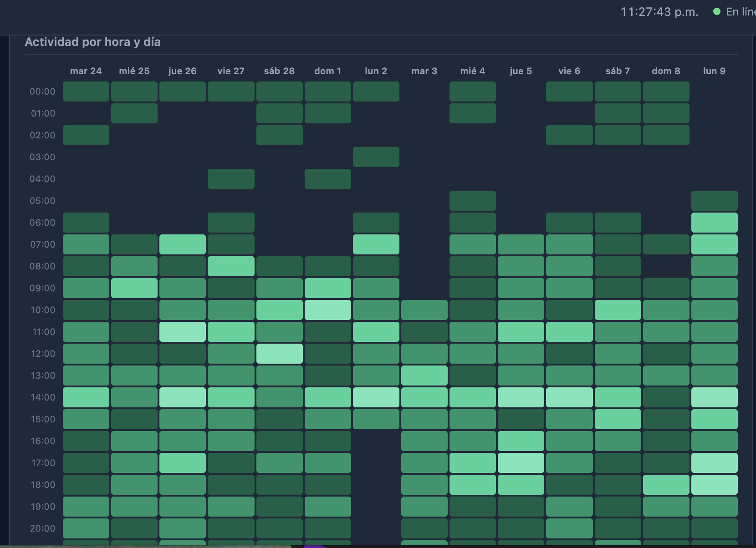The width and height of the screenshot is (756, 548).
Task: Click the 11:27:43 p.m. clock display
Action: pyautogui.click(x=659, y=12)
